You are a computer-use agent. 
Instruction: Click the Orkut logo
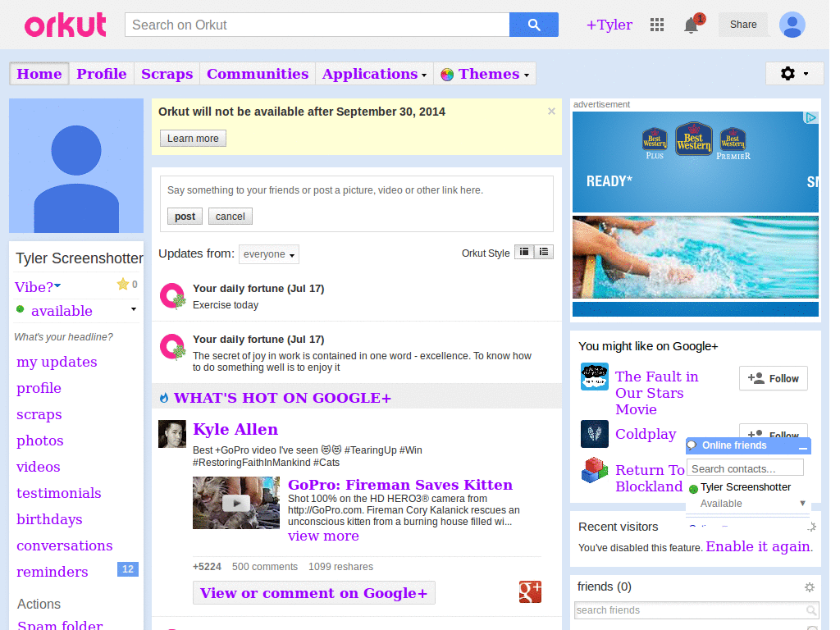[66, 25]
